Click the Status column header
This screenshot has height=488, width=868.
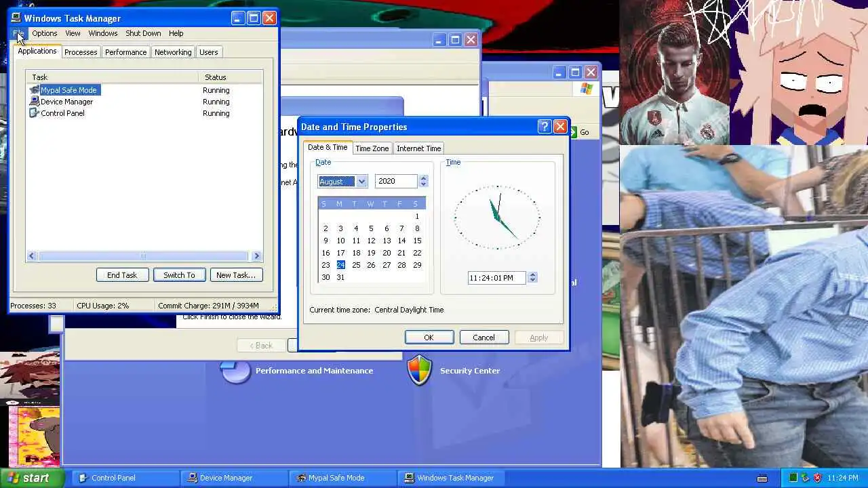click(x=230, y=77)
